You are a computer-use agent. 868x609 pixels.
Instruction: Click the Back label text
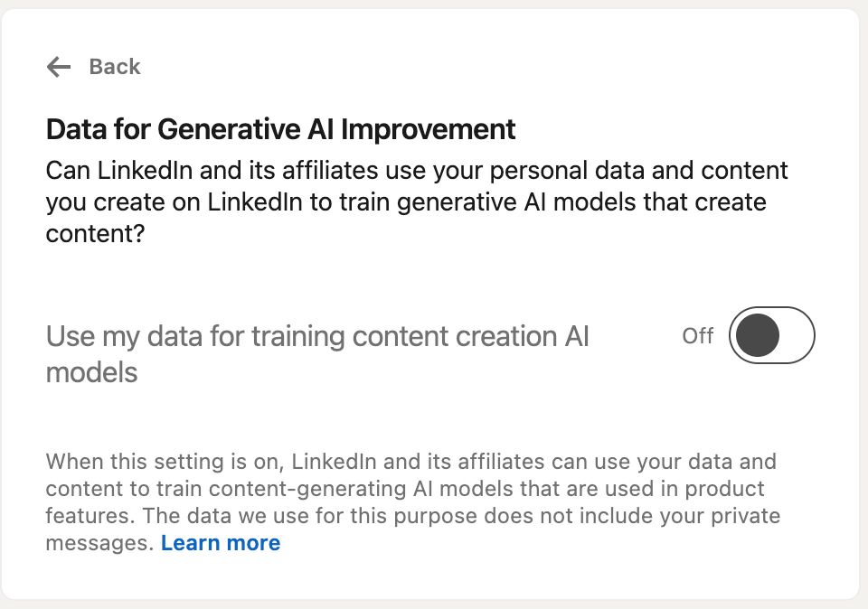pyautogui.click(x=114, y=66)
